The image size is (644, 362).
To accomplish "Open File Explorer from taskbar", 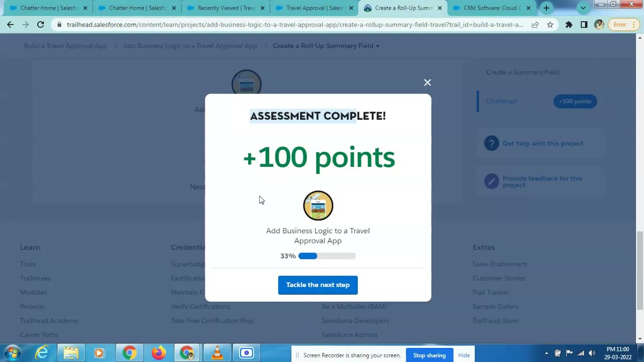I will coord(71,353).
